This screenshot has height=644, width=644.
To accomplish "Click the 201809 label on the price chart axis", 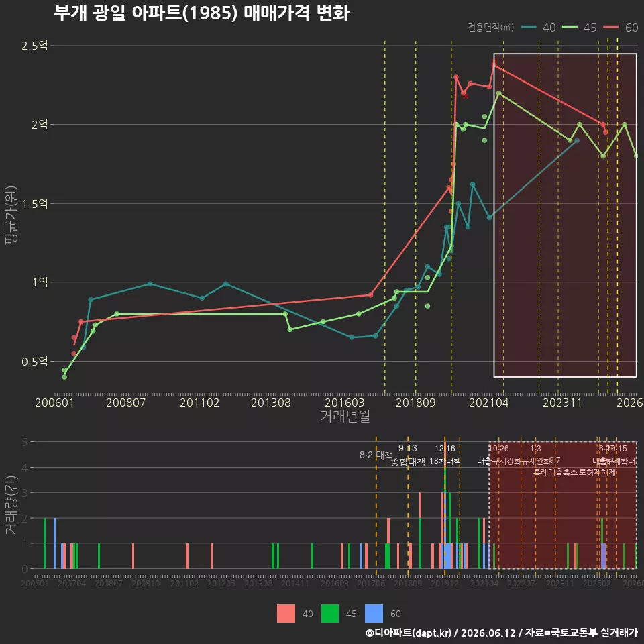I will pos(416,402).
